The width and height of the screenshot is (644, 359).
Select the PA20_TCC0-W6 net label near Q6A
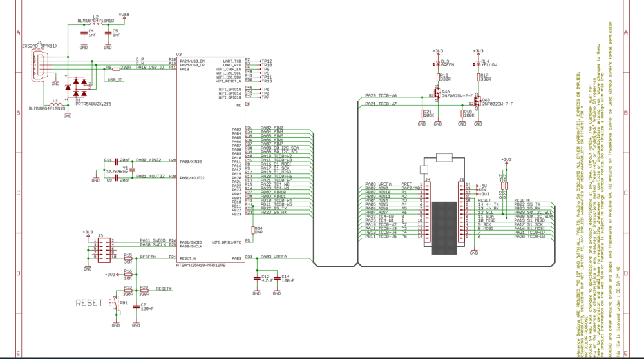coord(381,95)
